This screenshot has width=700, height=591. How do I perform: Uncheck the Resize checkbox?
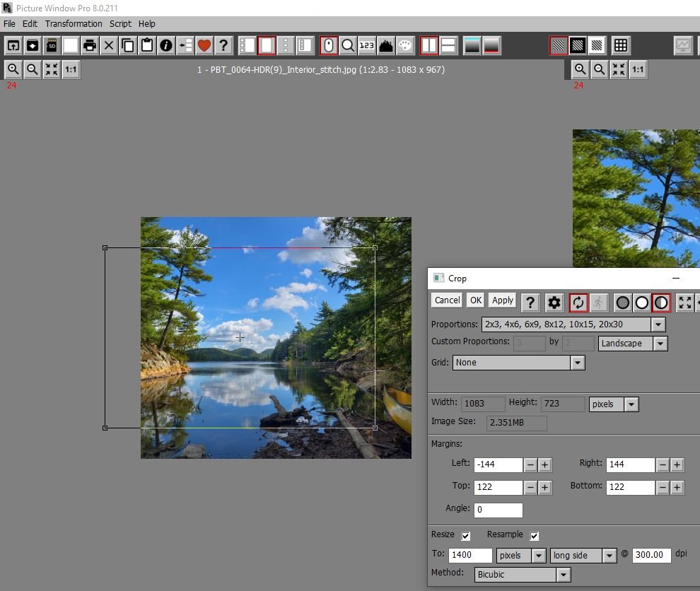pyautogui.click(x=465, y=536)
